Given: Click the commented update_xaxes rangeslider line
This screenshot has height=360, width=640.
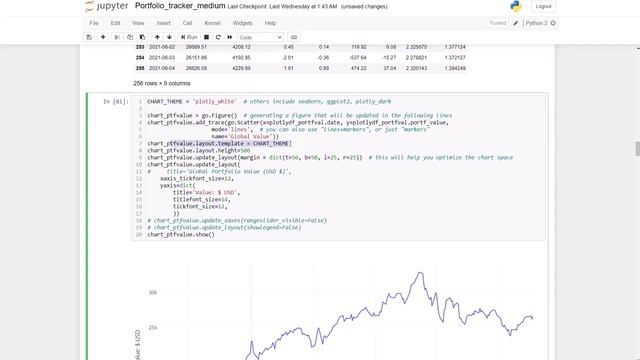Looking at the screenshot, I should pyautogui.click(x=237, y=221).
